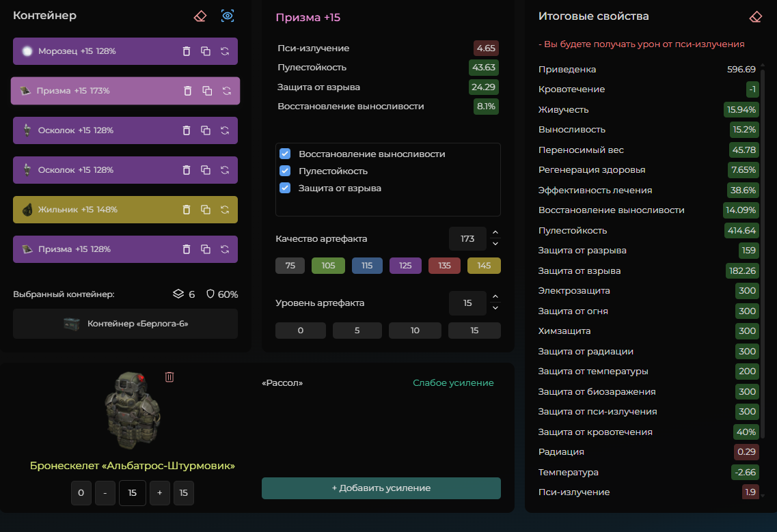Open Бронескелет «Альбатрос-Штурмовик» name link
Viewport: 777px width, 532px height.
click(x=133, y=466)
